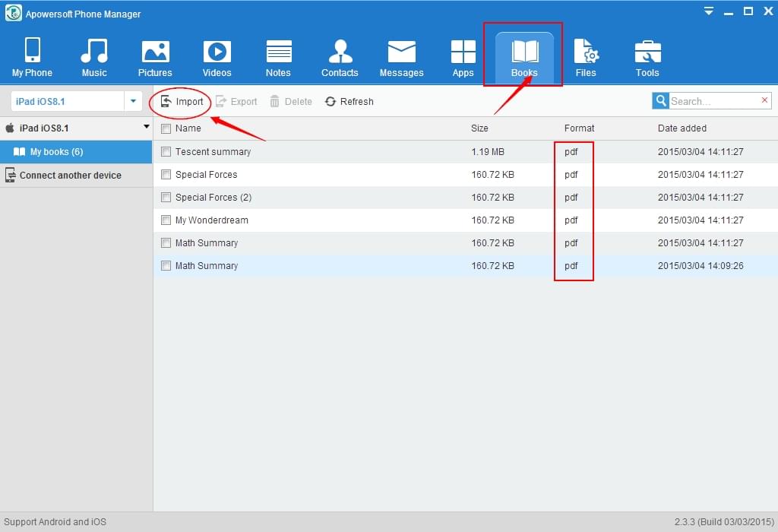The width and height of the screenshot is (778, 532).
Task: Open the iPad iOS8.1 device dropdown
Action: click(x=133, y=100)
